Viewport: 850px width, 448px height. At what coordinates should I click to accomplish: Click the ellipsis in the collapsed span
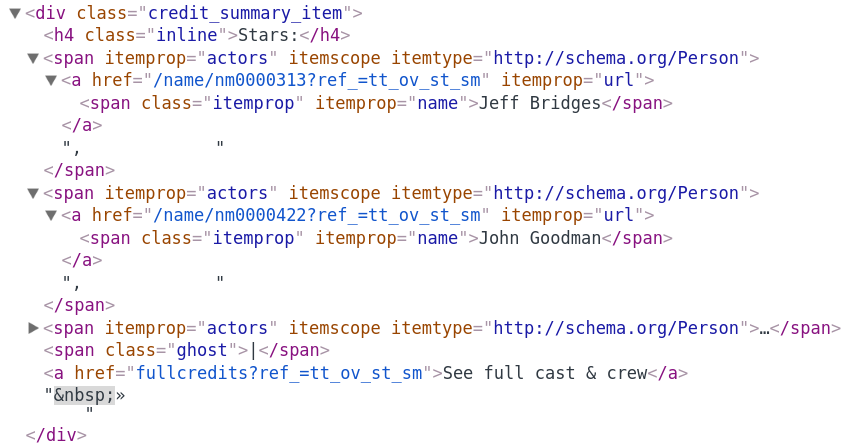(x=764, y=328)
